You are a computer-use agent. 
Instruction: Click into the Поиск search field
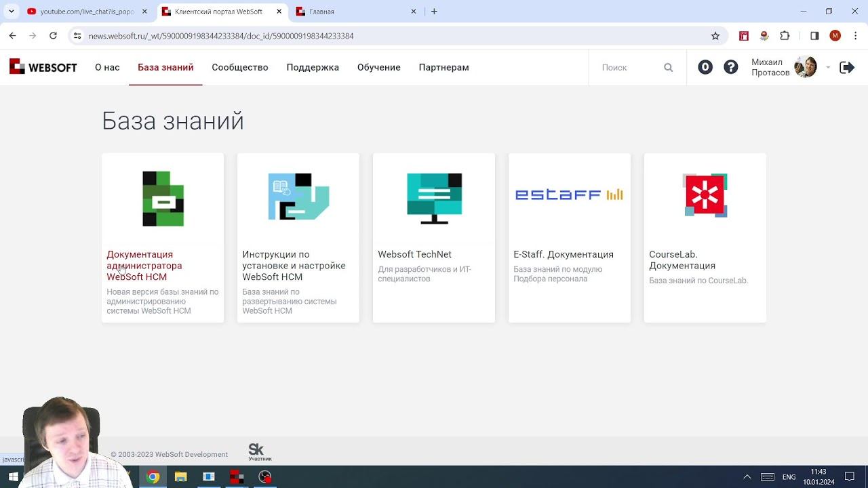point(628,68)
